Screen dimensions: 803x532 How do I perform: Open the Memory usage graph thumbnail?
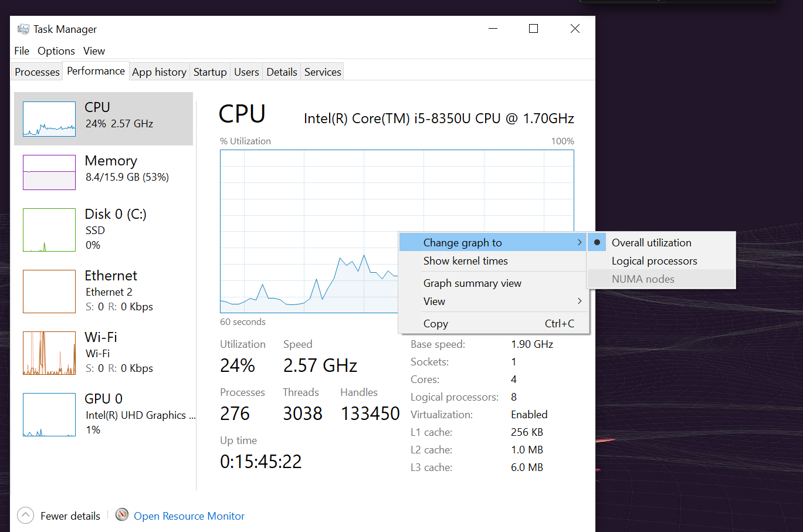pyautogui.click(x=49, y=172)
